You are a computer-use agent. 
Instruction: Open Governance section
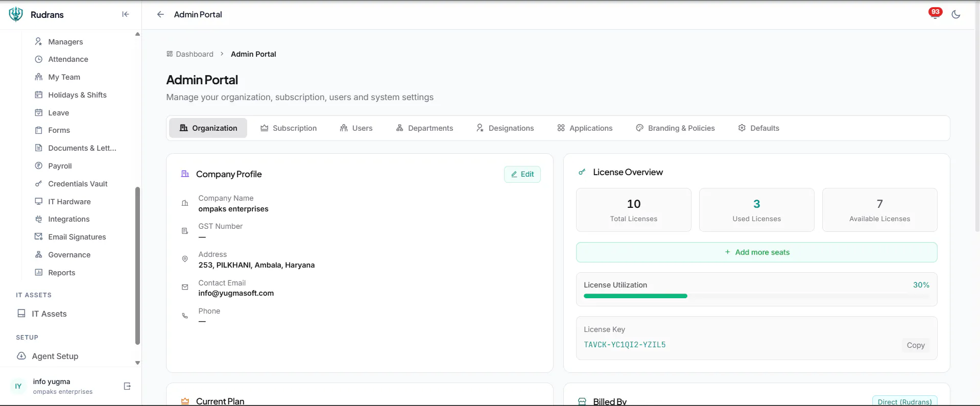(69, 255)
